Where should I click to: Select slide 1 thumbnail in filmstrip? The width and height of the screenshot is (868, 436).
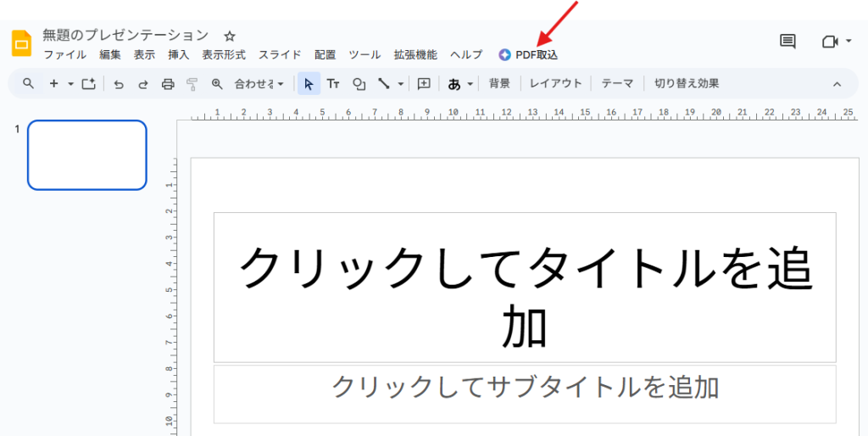click(87, 154)
